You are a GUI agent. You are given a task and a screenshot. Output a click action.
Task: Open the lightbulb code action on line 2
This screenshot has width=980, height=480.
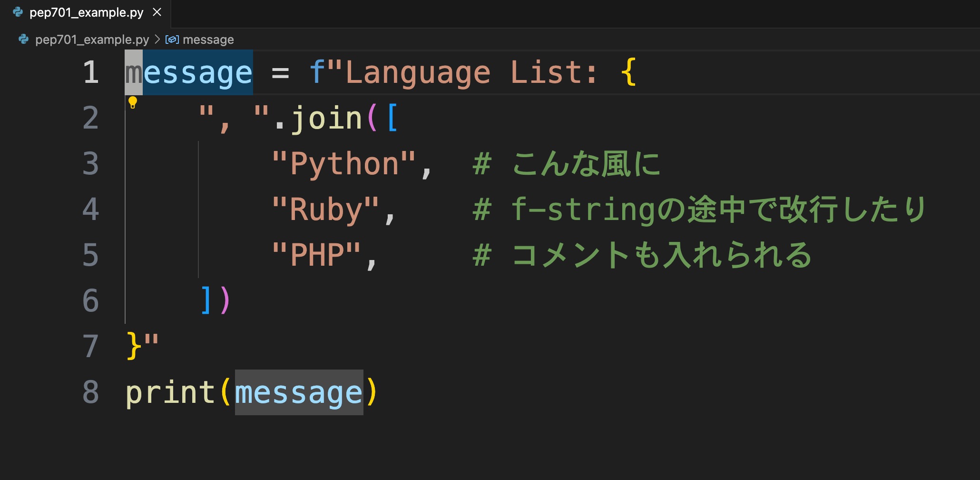point(133,102)
